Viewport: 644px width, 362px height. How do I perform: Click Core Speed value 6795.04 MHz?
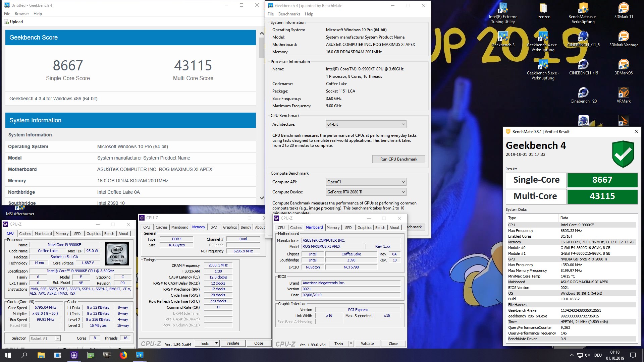coord(46,307)
